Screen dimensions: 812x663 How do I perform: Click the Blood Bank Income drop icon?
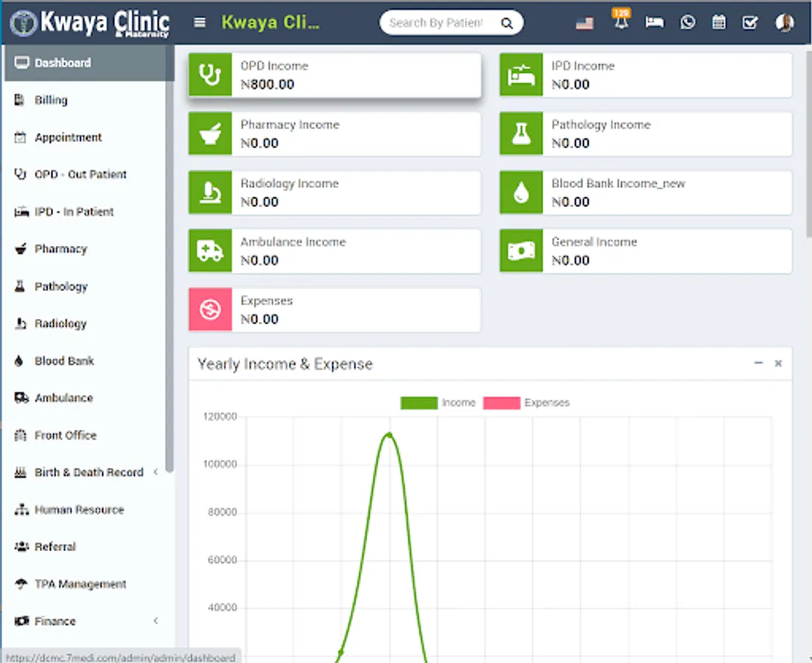click(521, 192)
